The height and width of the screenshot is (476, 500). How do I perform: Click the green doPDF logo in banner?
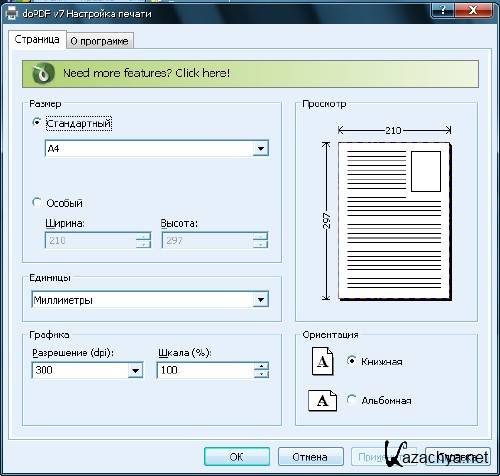[43, 74]
